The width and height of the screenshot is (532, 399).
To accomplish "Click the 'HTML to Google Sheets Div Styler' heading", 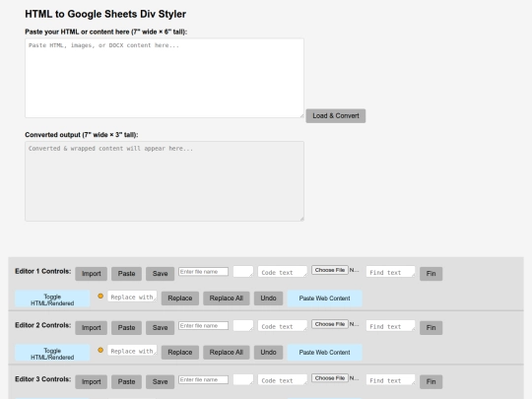I will tap(105, 14).
